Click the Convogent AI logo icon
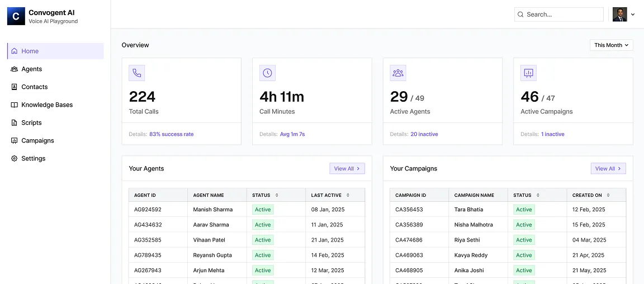The height and width of the screenshot is (284, 644). (x=16, y=16)
